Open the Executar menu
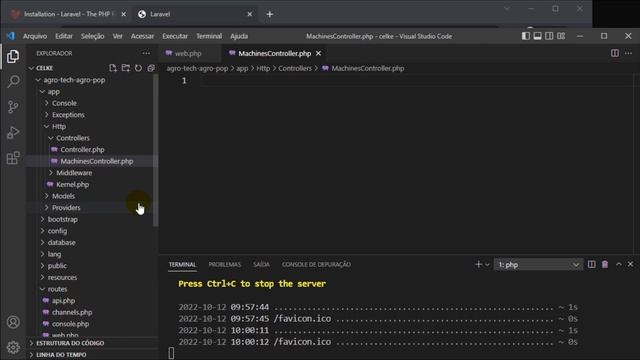Image resolution: width=640 pixels, height=360 pixels. click(175, 36)
